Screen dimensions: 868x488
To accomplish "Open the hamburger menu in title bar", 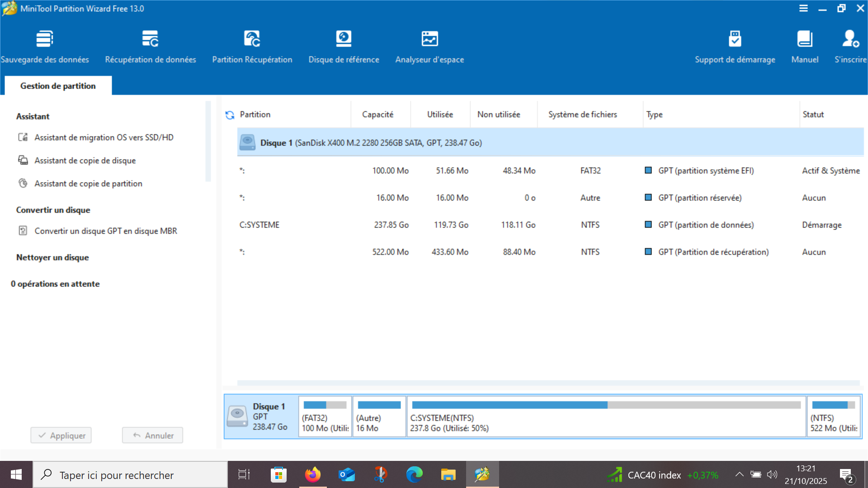I will 803,8.
